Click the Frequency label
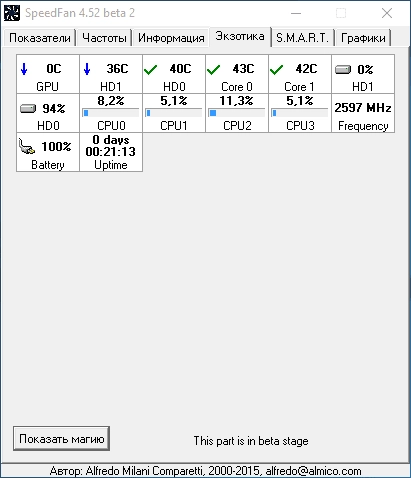This screenshot has height=478, width=411. (x=363, y=126)
